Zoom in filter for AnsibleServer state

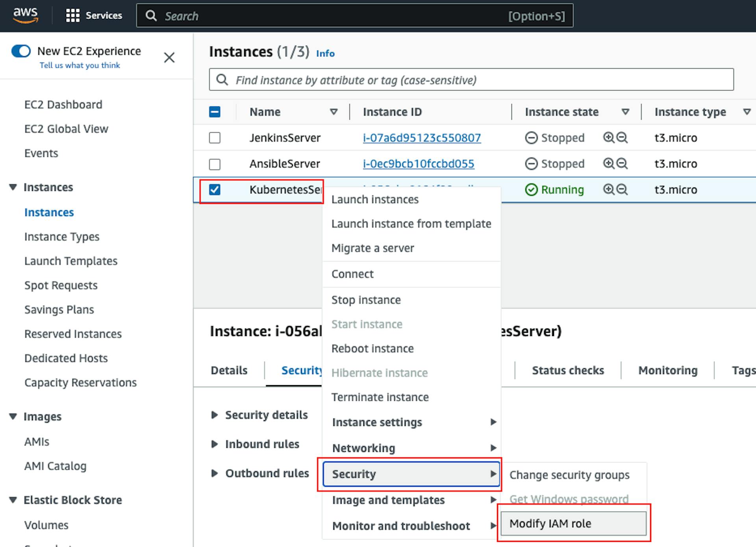[609, 163]
